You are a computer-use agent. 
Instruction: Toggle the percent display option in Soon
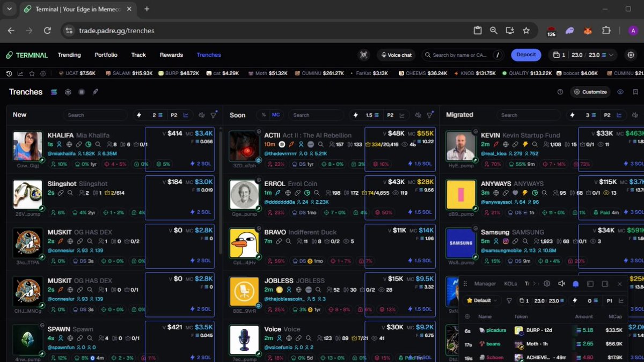pyautogui.click(x=264, y=115)
